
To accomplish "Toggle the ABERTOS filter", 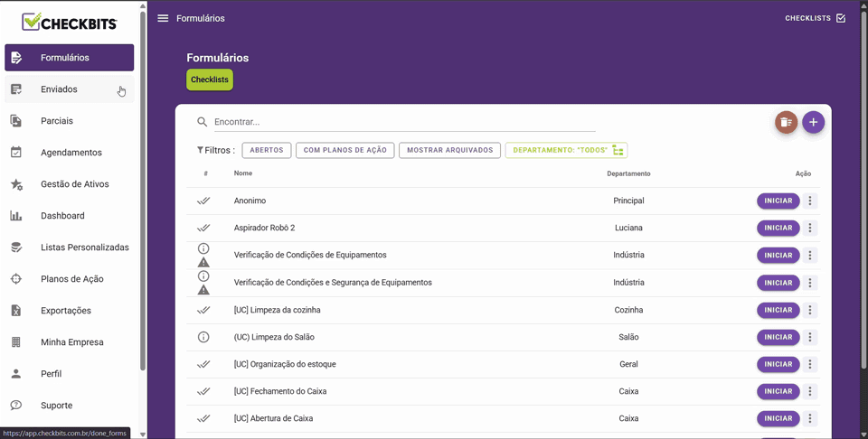I will click(x=267, y=151).
